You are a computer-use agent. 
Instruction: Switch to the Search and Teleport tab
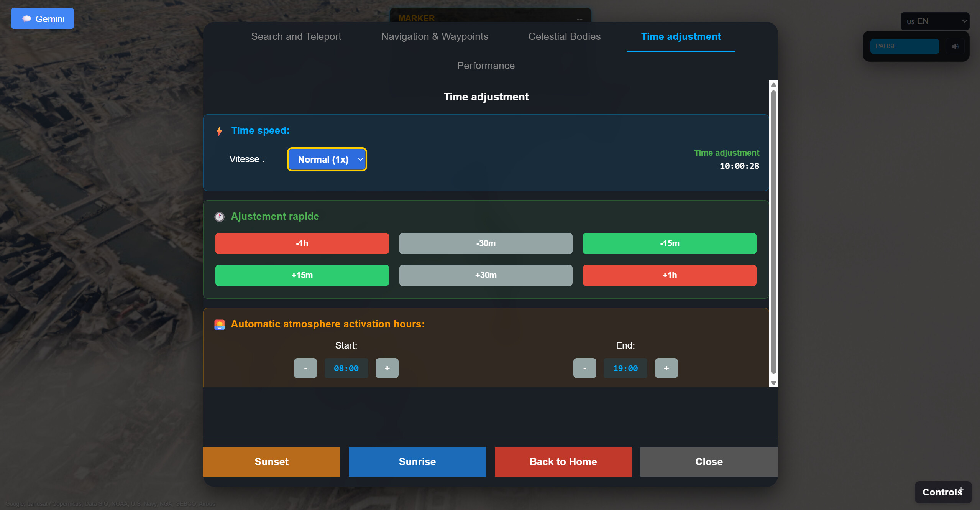click(296, 36)
